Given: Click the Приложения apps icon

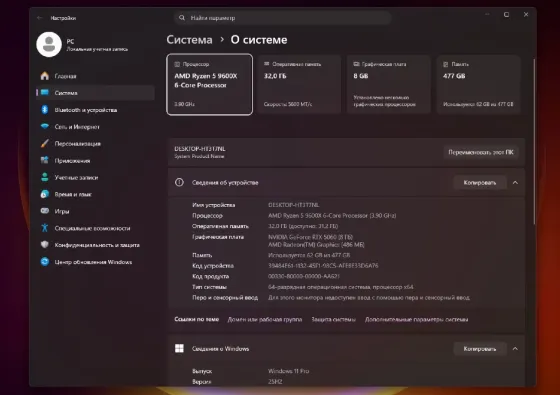Looking at the screenshot, I should click(45, 160).
